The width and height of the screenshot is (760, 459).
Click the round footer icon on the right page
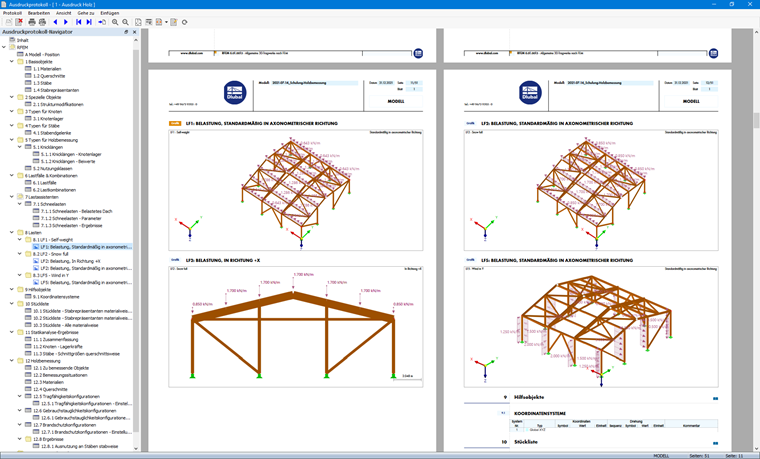tap(713, 53)
